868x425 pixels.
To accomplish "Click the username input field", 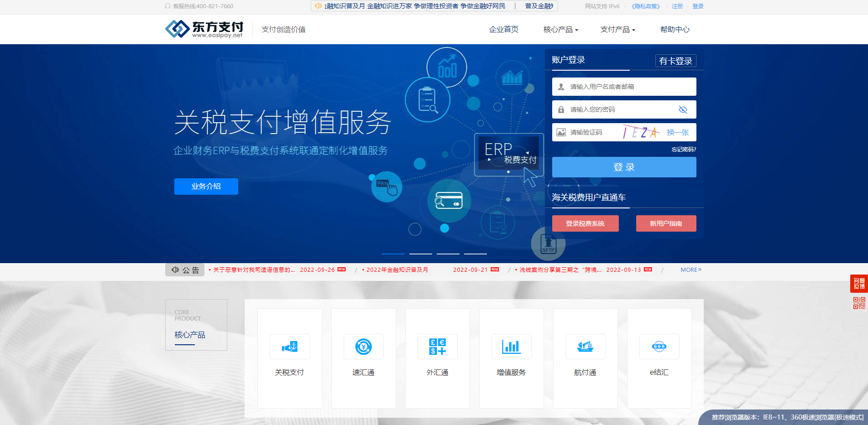I will click(x=624, y=87).
